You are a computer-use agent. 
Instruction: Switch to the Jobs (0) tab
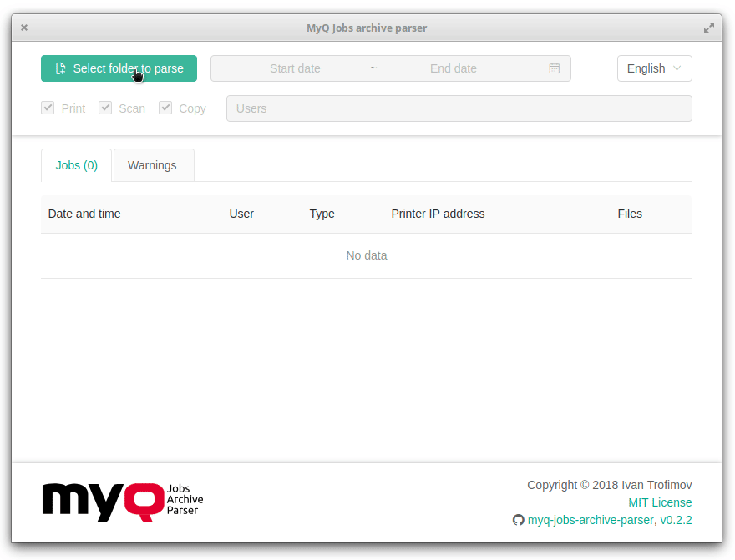76,165
